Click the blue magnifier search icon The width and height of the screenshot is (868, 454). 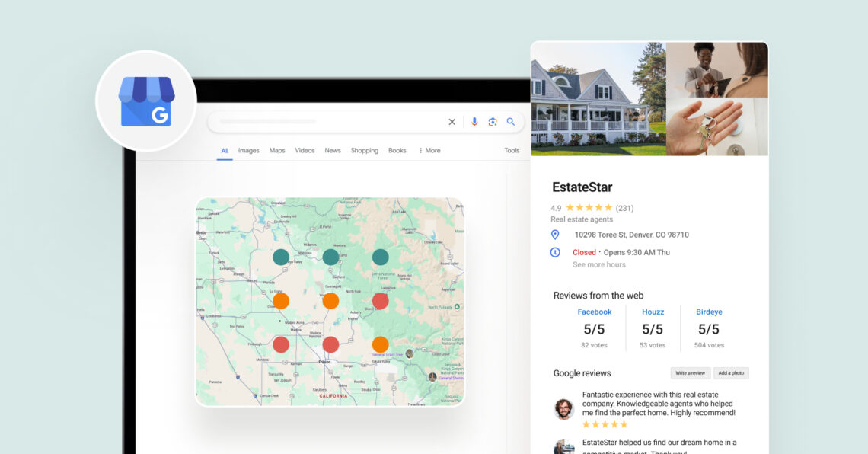pyautogui.click(x=511, y=122)
